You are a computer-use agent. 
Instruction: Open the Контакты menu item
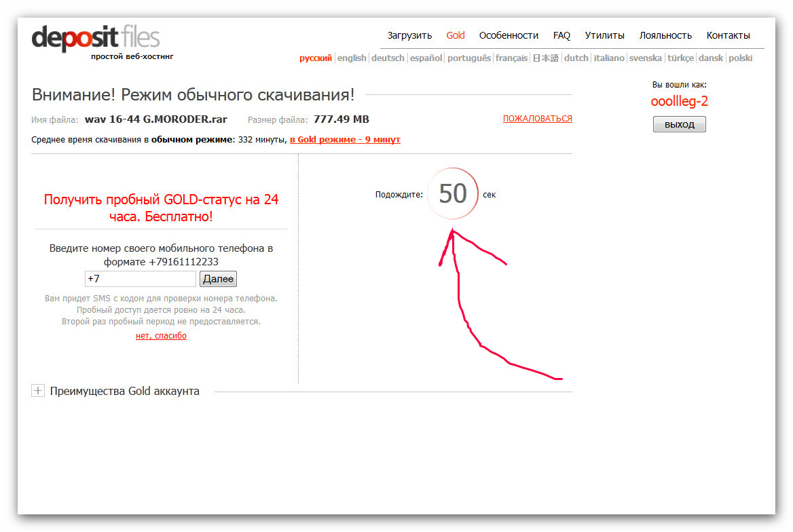728,35
